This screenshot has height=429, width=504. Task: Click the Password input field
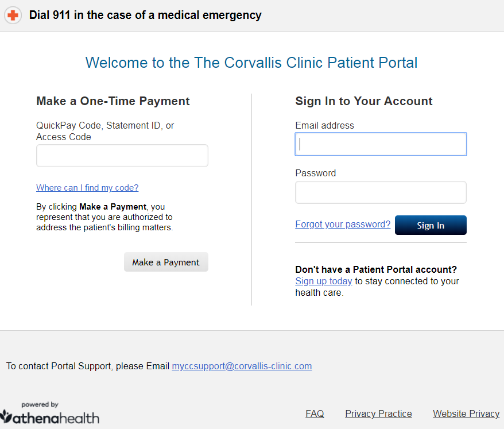pos(381,192)
